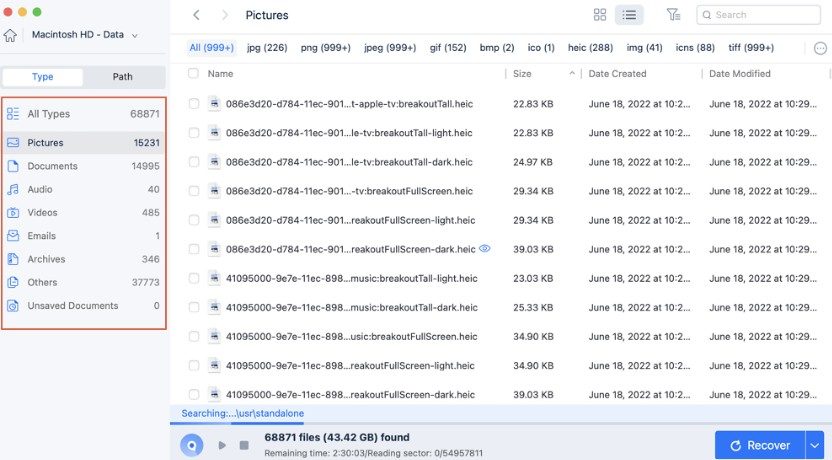
Task: Sort by the Date Modified column header
Action: 740,74
